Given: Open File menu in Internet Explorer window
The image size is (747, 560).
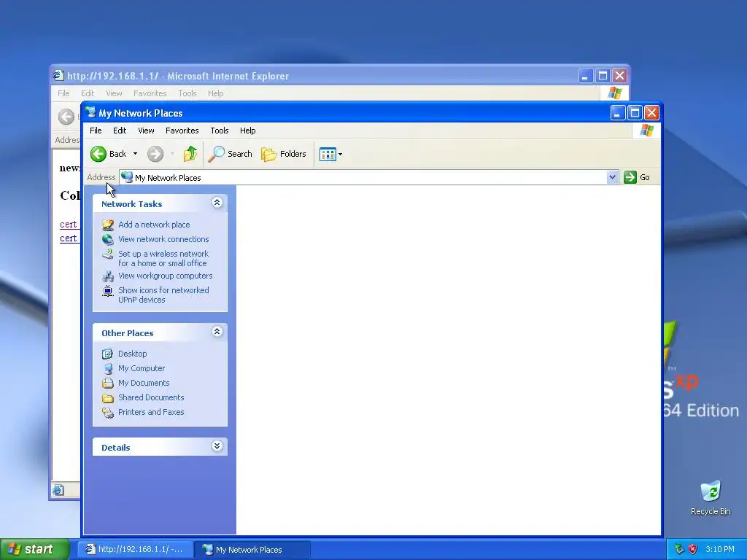Looking at the screenshot, I should pyautogui.click(x=64, y=93).
